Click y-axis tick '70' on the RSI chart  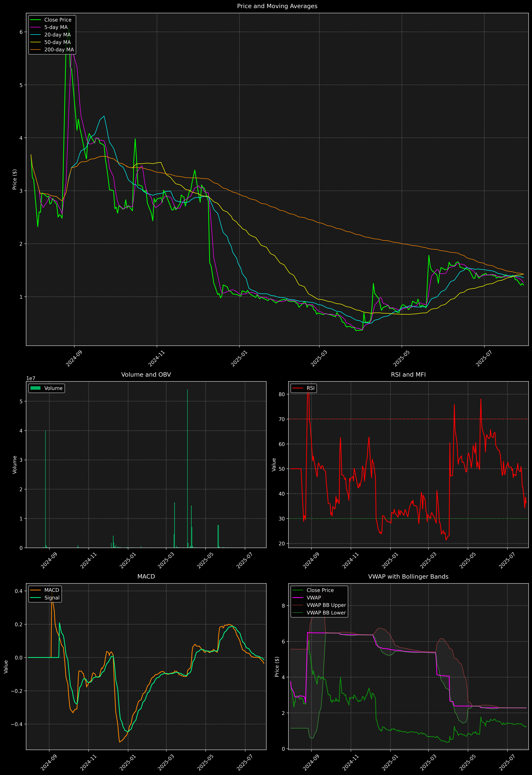point(282,419)
